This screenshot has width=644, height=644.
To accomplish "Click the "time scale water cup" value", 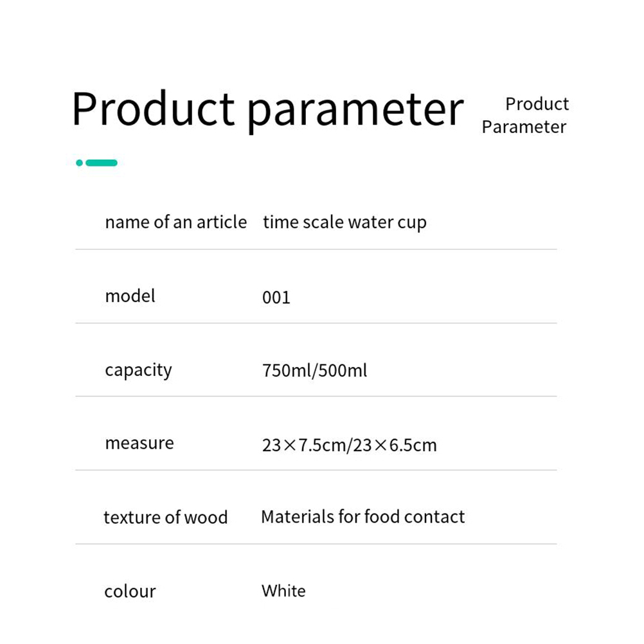I will point(344,223).
